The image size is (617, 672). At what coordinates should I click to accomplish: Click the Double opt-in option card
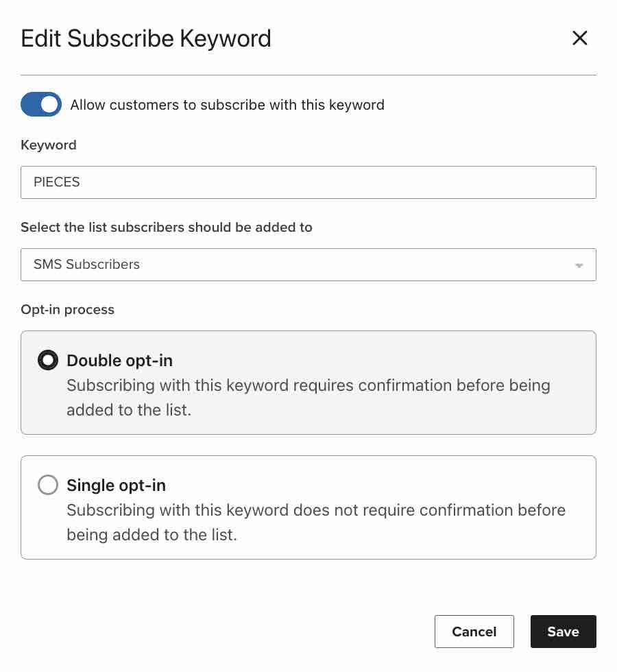pyautogui.click(x=308, y=383)
